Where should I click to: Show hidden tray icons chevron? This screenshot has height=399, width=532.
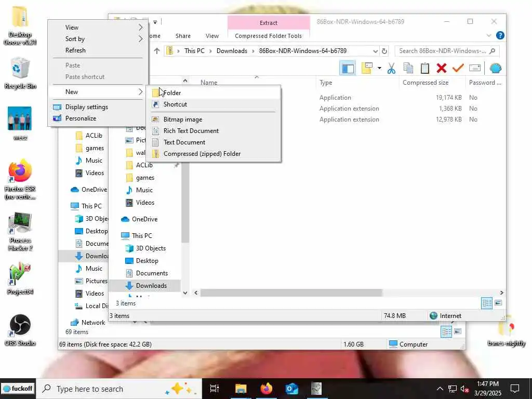440,389
